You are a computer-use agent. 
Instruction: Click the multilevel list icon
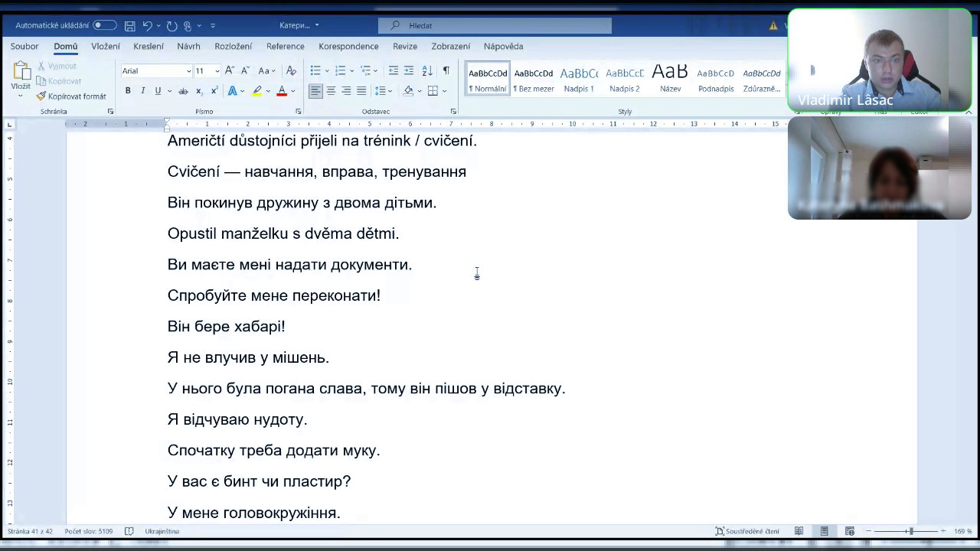[x=366, y=70]
